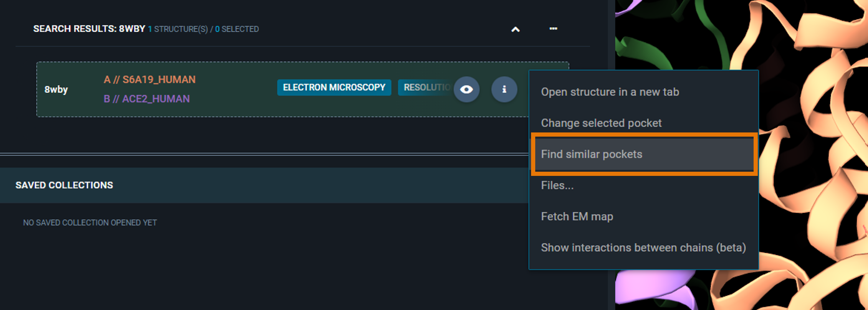The width and height of the screenshot is (868, 310).
Task: Collapse the SEARCH RESULTS section
Action: click(515, 29)
